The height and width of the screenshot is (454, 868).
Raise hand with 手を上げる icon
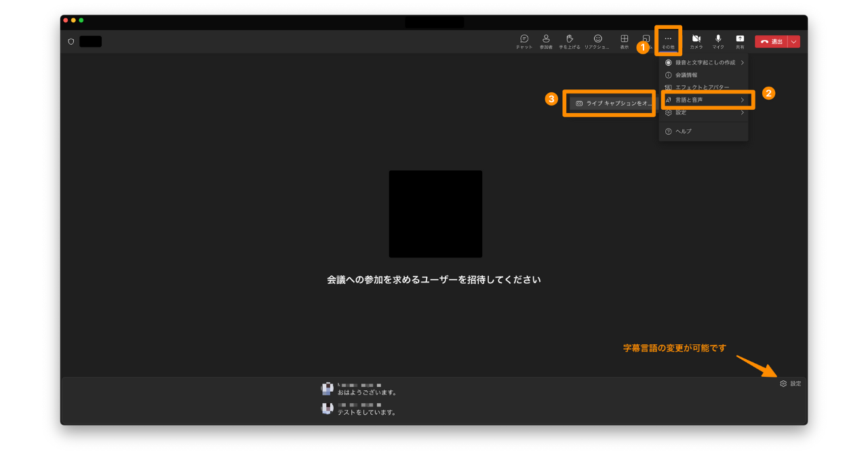pos(570,41)
